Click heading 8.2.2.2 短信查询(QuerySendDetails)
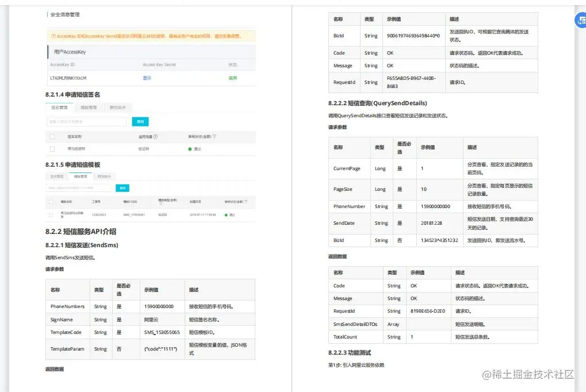This screenshot has height=392, width=586. point(377,103)
